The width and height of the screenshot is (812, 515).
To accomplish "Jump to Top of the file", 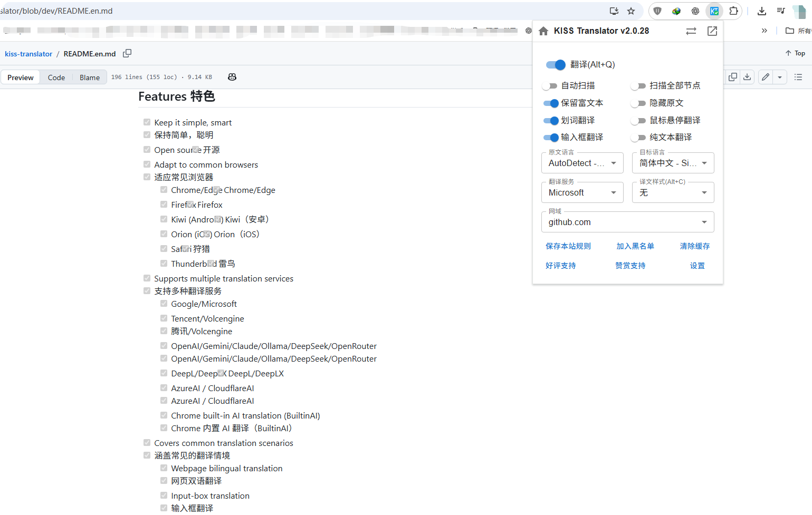I will [795, 53].
